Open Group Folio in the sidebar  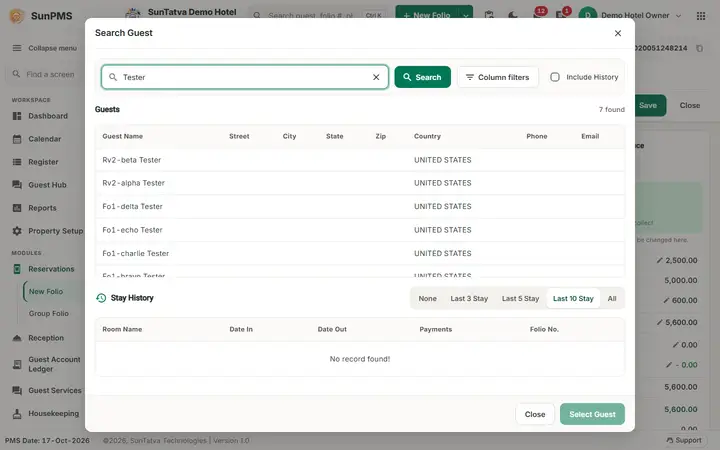point(49,314)
